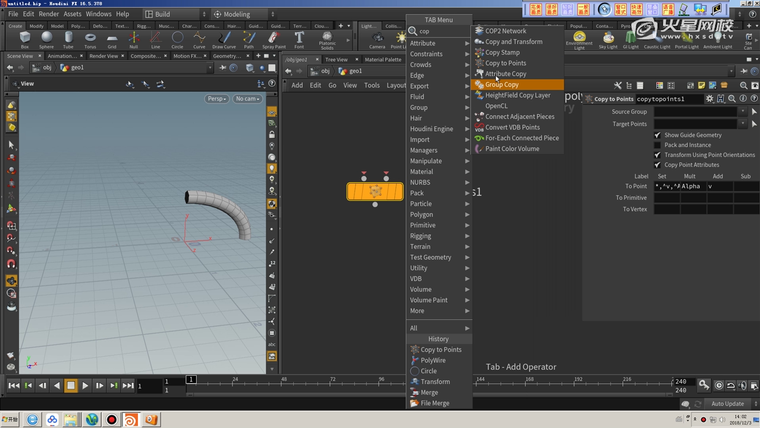Select PolyWire from the History list
The image size is (760, 428).
coord(433,360)
